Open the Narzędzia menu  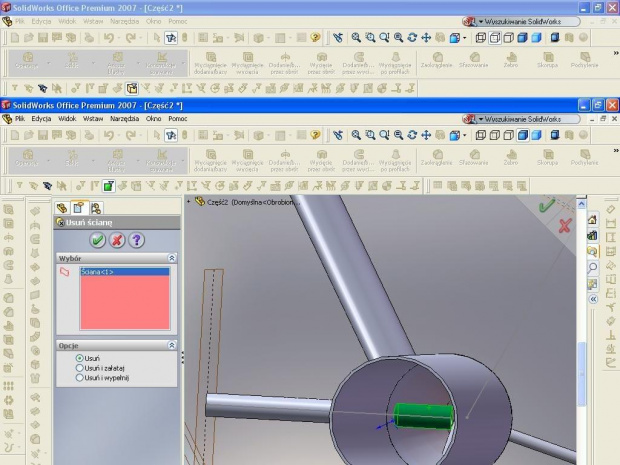pos(124,118)
